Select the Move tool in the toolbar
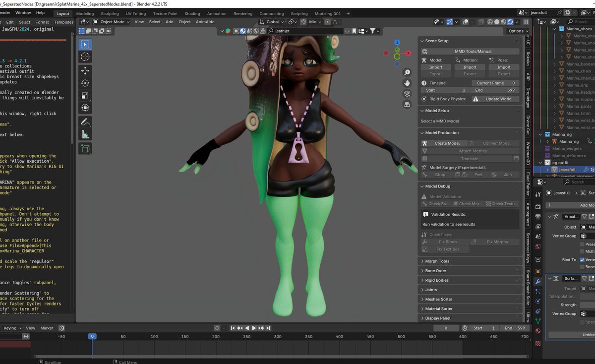 coord(85,70)
